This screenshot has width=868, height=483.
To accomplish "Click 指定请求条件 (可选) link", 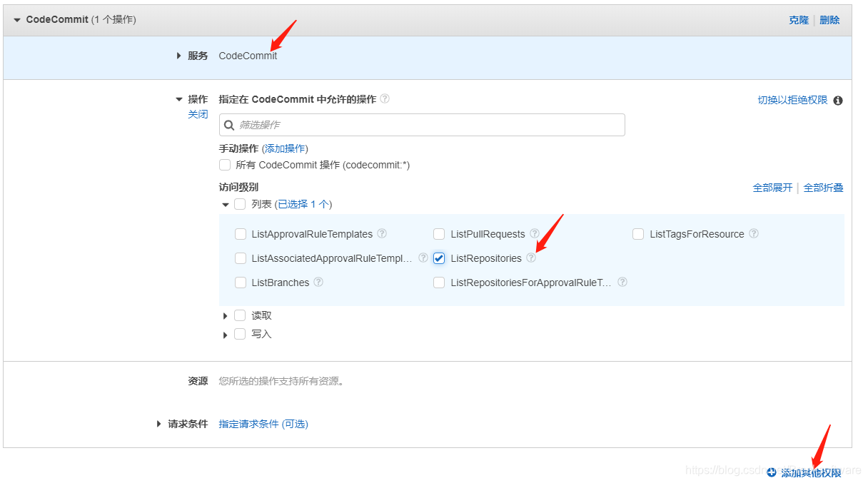I will point(263,424).
